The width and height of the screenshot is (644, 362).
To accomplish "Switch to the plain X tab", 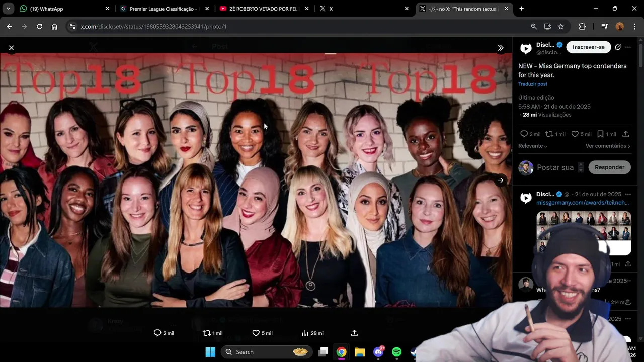I will [x=365, y=9].
